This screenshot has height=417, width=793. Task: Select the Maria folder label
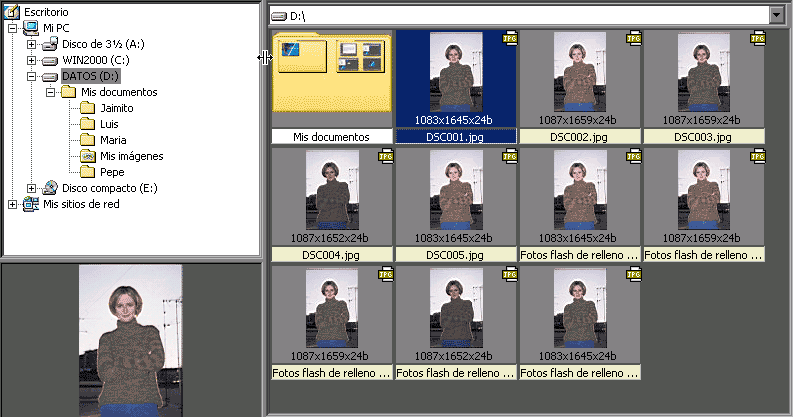(113, 140)
